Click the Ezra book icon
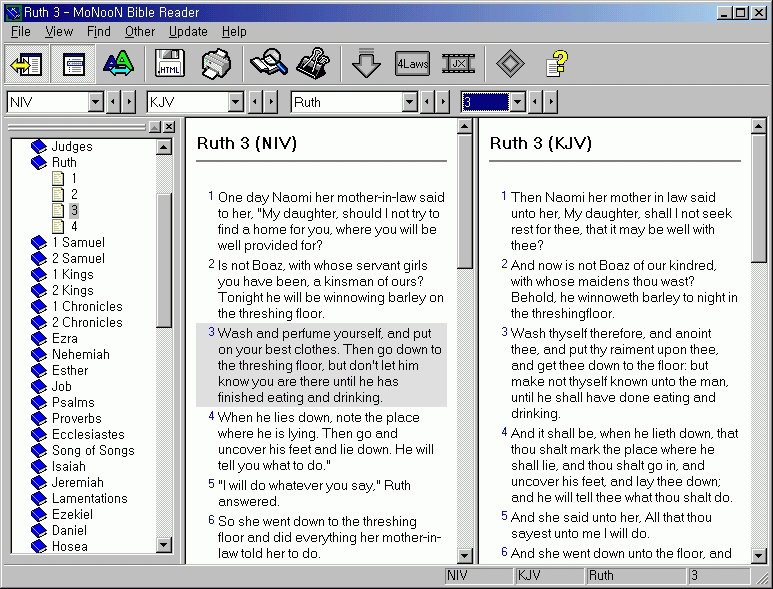The width and height of the screenshot is (773, 589). pyautogui.click(x=38, y=339)
